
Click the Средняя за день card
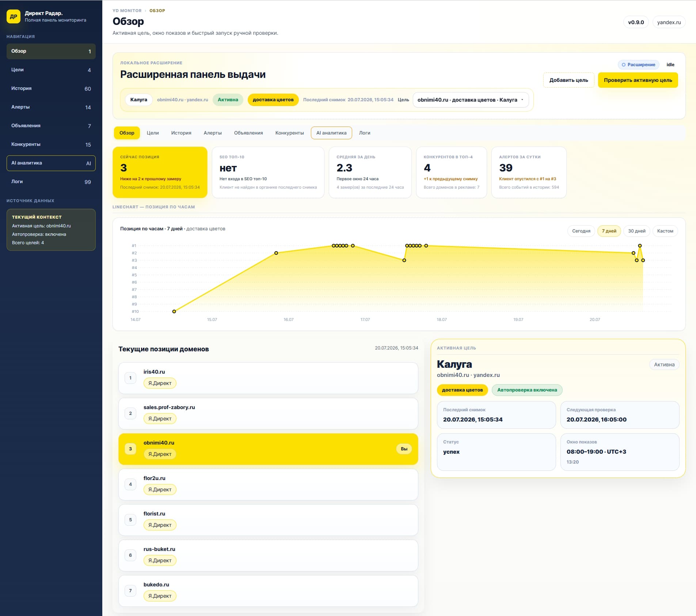point(370,172)
